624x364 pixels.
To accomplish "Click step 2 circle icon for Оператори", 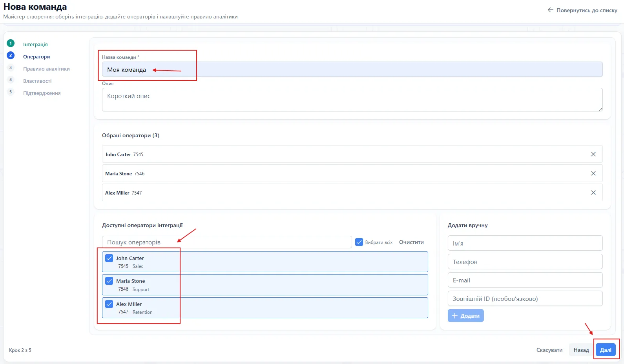I will pyautogui.click(x=11, y=55).
